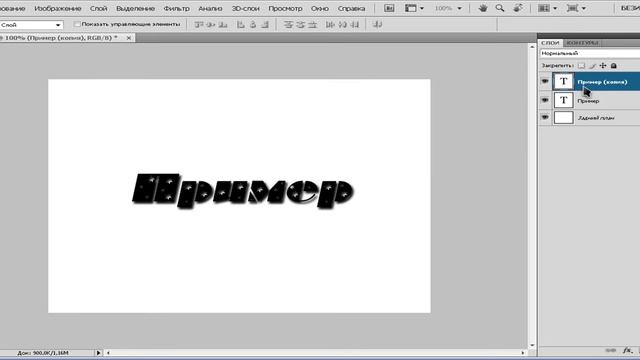Switch to the 'КОНТУРЫ' panel tab
The height and width of the screenshot is (360, 640).
(x=582, y=42)
